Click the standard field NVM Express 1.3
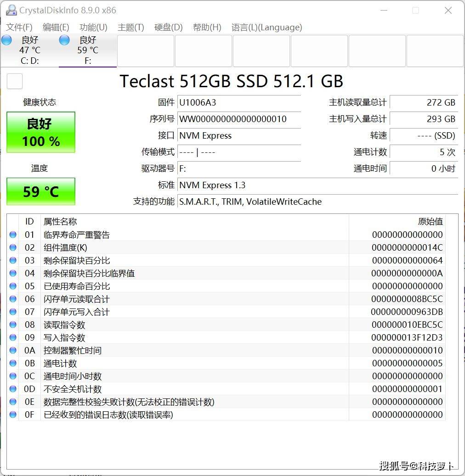 [x=318, y=185]
